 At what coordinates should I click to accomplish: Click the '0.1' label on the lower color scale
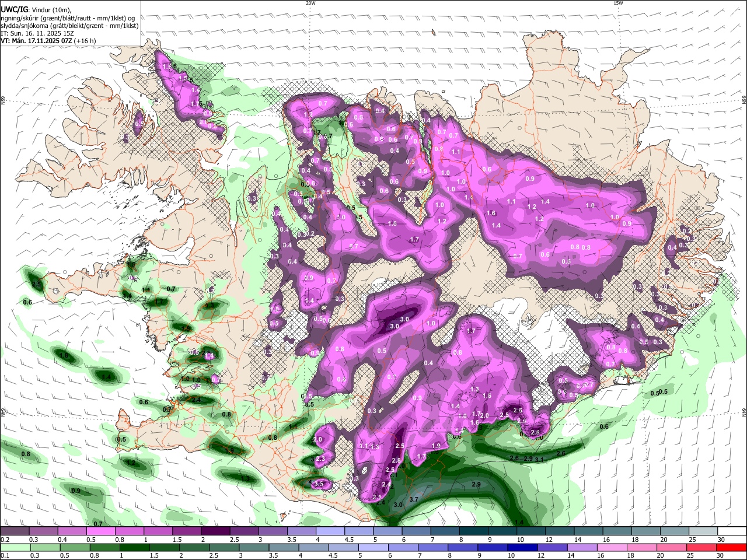[5, 556]
